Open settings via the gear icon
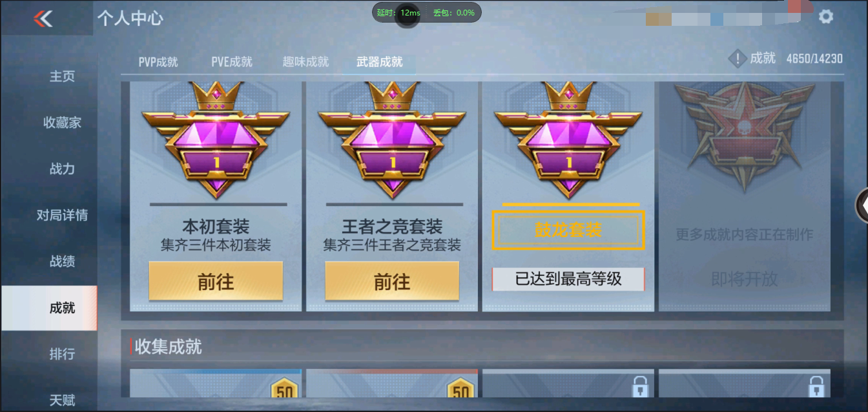This screenshot has height=412, width=868. [826, 17]
